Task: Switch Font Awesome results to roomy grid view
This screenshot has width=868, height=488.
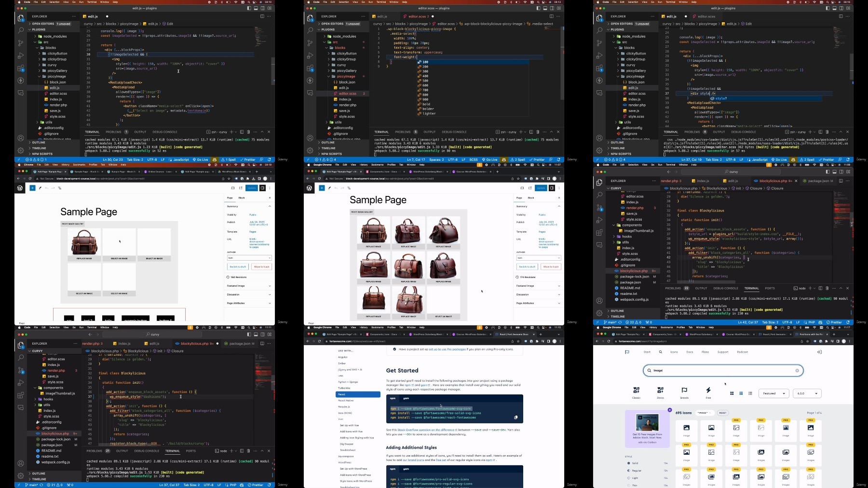Action: click(x=732, y=393)
